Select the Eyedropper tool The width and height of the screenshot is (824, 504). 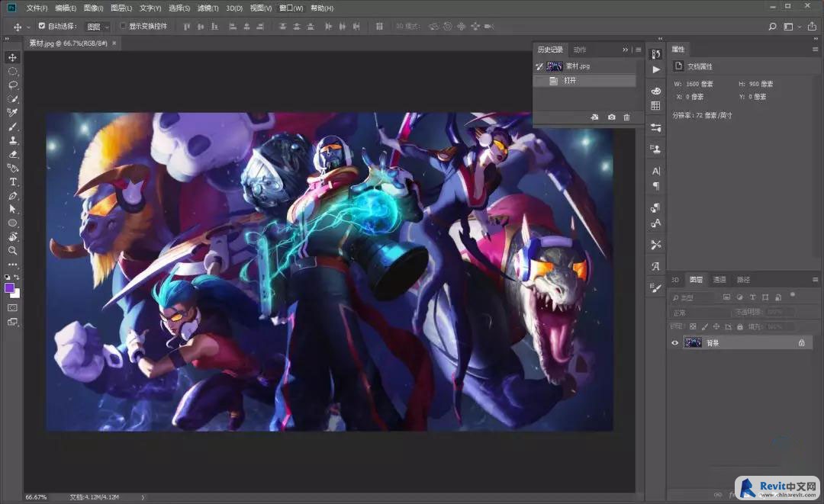pyautogui.click(x=13, y=112)
